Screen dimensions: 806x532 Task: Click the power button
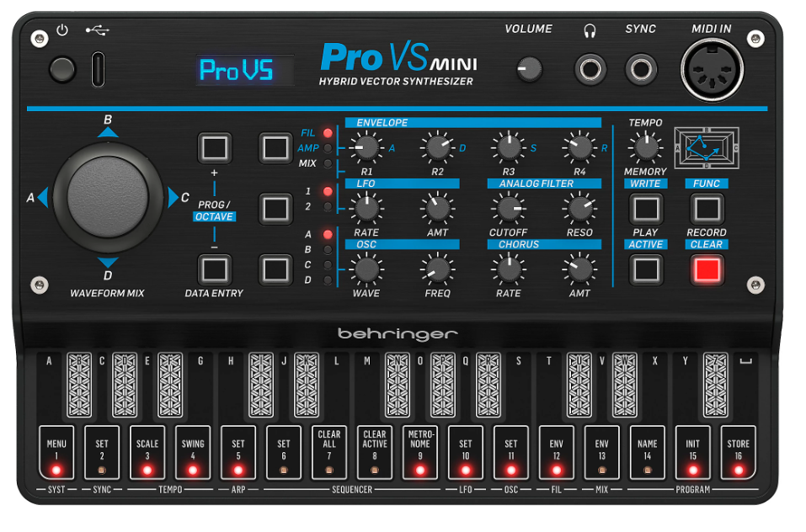coord(62,69)
